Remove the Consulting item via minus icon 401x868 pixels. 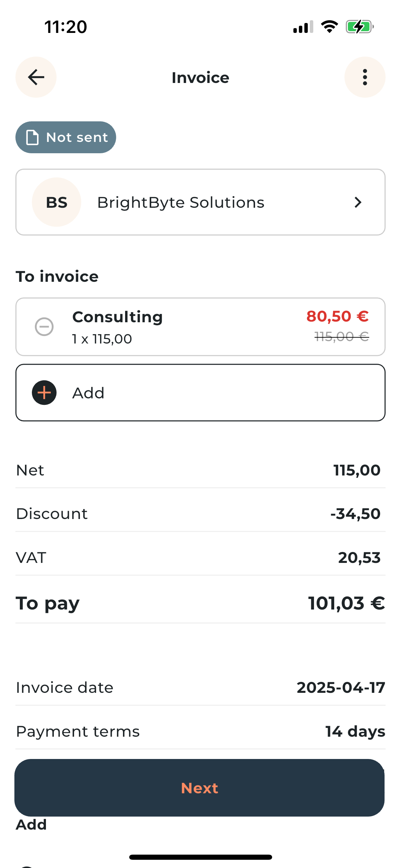44,327
